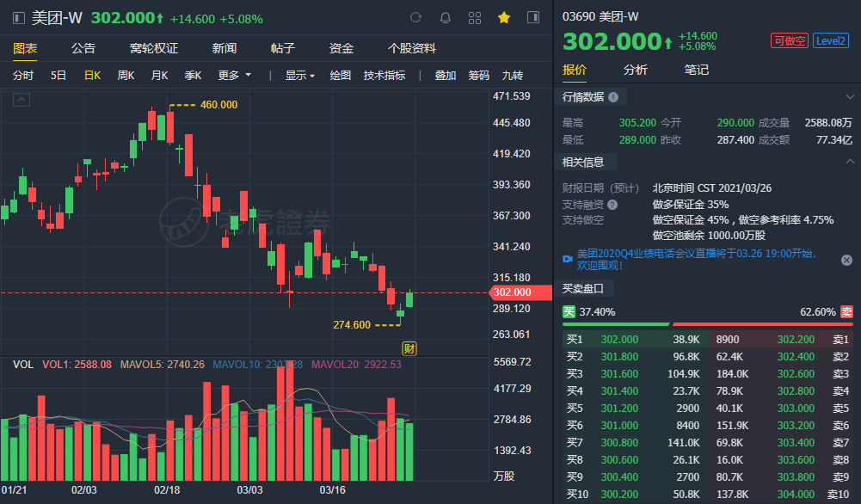Click the red 卖 badge icon
861x504 pixels.
tap(846, 312)
